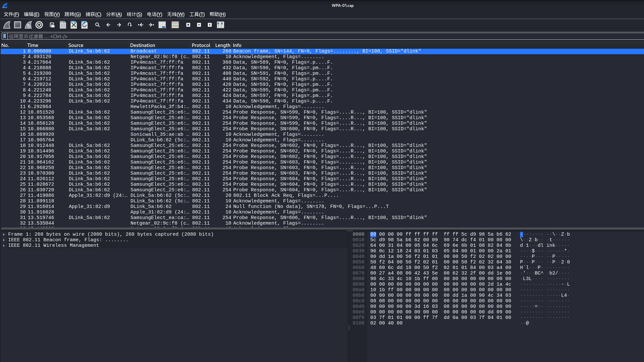The height and width of the screenshot is (362, 644).
Task: Sort by the Protocol column header
Action: coord(201,45)
